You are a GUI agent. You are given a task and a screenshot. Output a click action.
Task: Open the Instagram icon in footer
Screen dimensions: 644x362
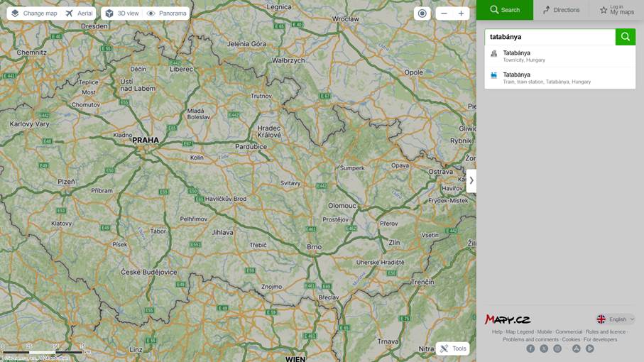tap(557, 349)
